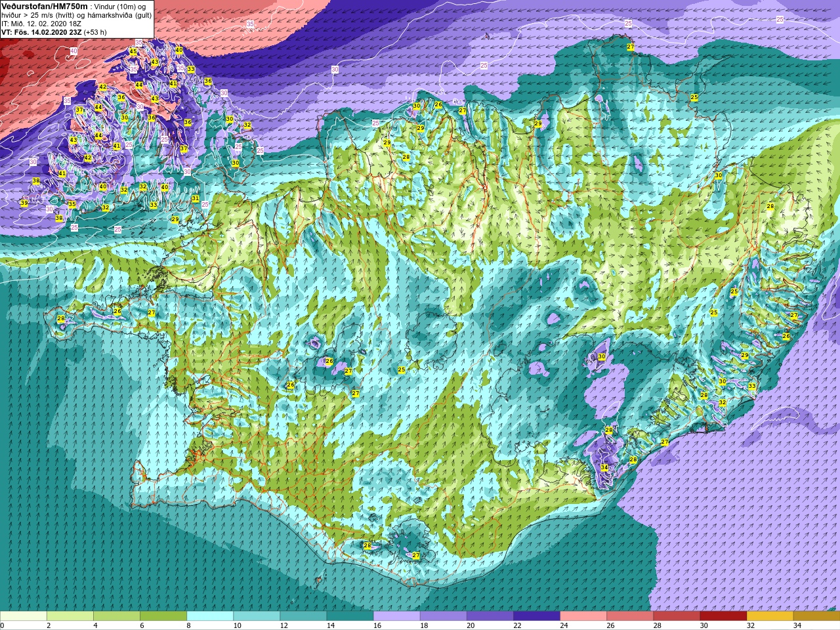Click the '(+53 h)' forecast offset text
The width and height of the screenshot is (840, 630).
click(x=94, y=31)
